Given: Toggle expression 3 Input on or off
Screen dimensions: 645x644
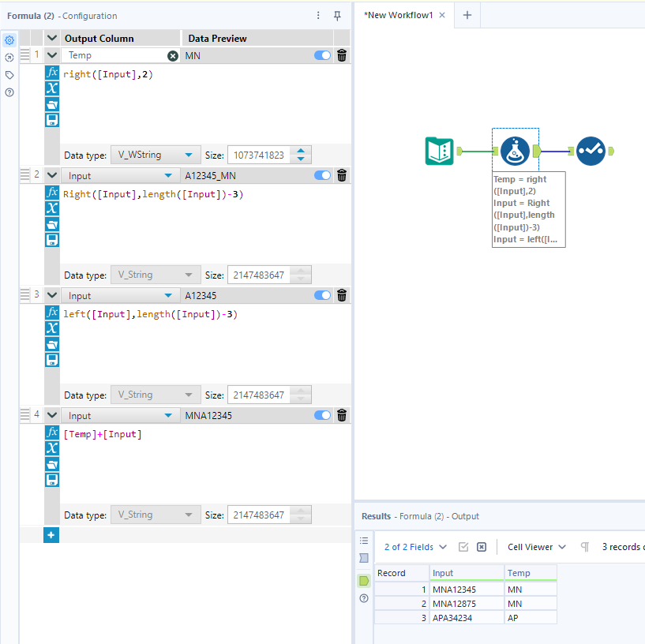Looking at the screenshot, I should pos(322,295).
